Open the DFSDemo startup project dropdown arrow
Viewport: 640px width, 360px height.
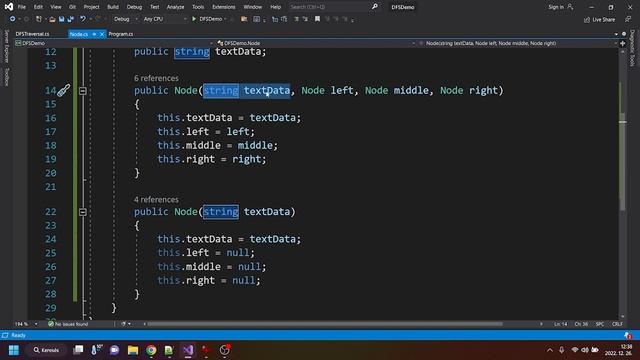tap(225, 19)
